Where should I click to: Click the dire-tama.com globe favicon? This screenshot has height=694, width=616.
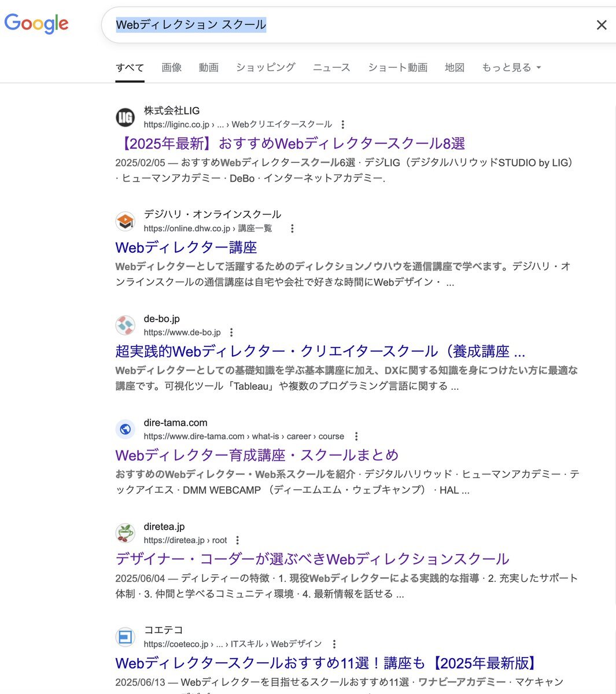(126, 429)
